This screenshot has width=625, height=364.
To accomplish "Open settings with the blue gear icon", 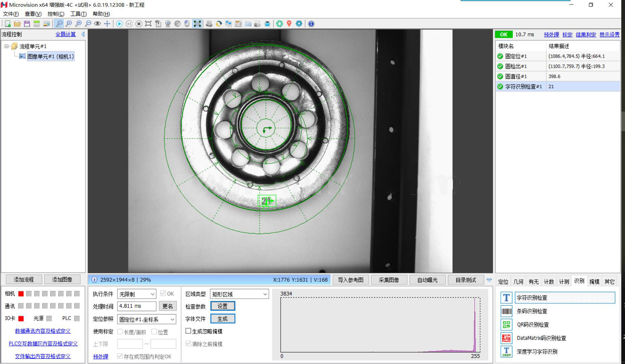I will coord(299,24).
